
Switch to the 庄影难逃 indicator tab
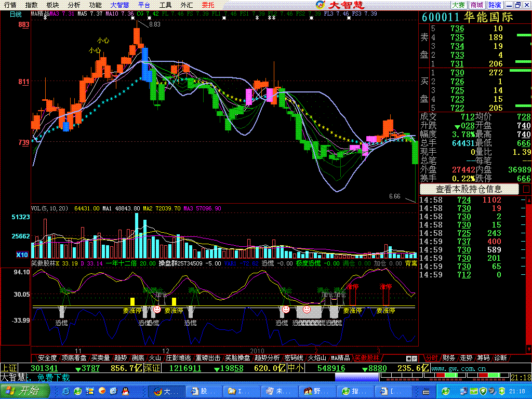[178, 358]
